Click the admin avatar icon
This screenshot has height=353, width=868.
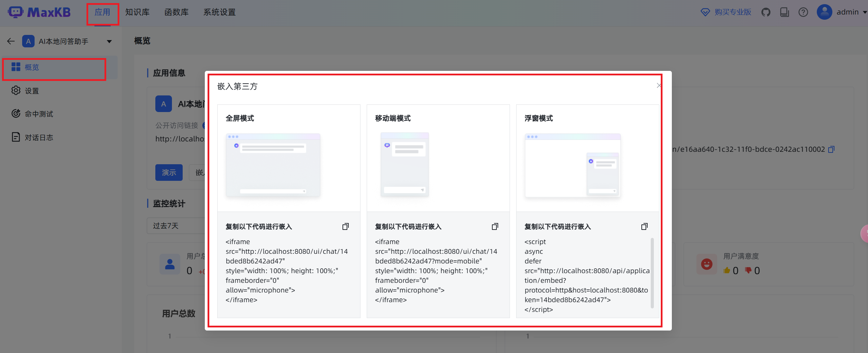coord(825,12)
